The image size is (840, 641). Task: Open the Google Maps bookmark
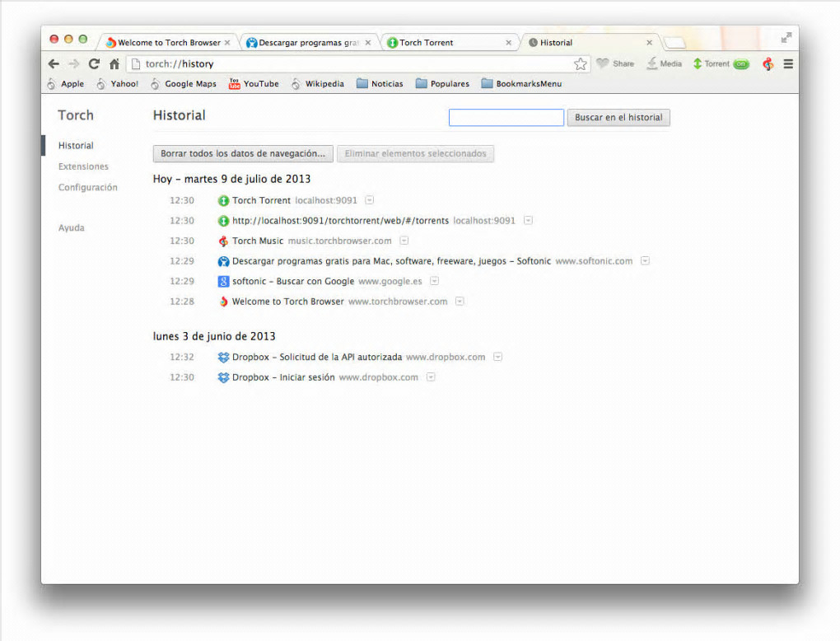[183, 83]
